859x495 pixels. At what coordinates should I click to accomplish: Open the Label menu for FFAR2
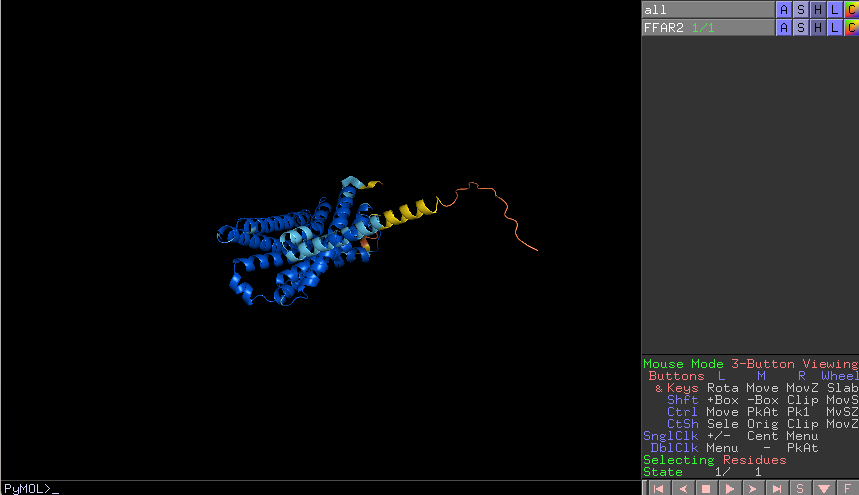[x=835, y=27]
